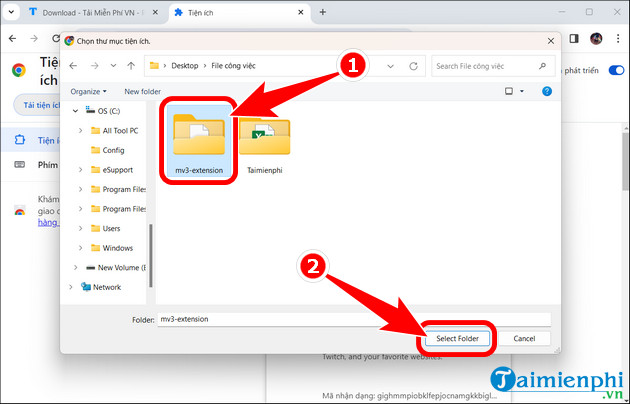Switch to the Download - Tải Miễn Phí tab

pyautogui.click(x=83, y=12)
